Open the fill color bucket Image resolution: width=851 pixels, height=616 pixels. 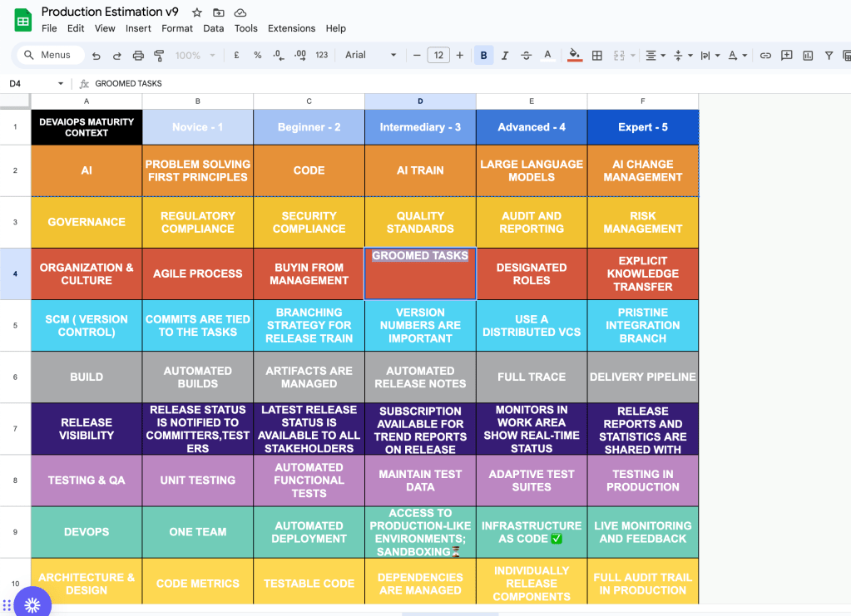tap(575, 56)
